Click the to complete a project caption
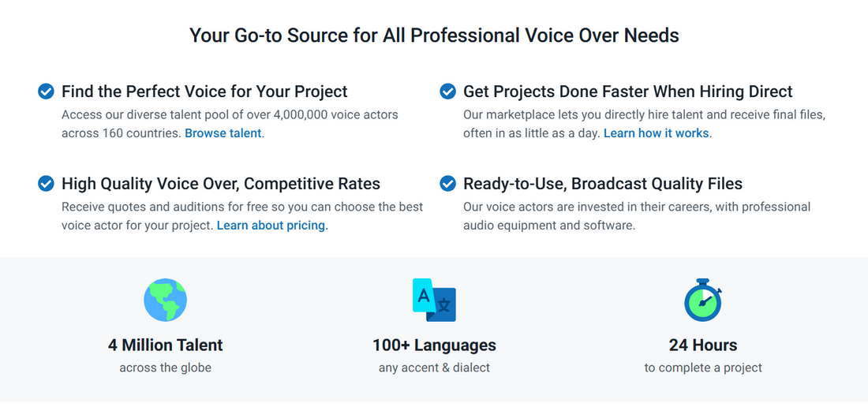 pyautogui.click(x=702, y=368)
